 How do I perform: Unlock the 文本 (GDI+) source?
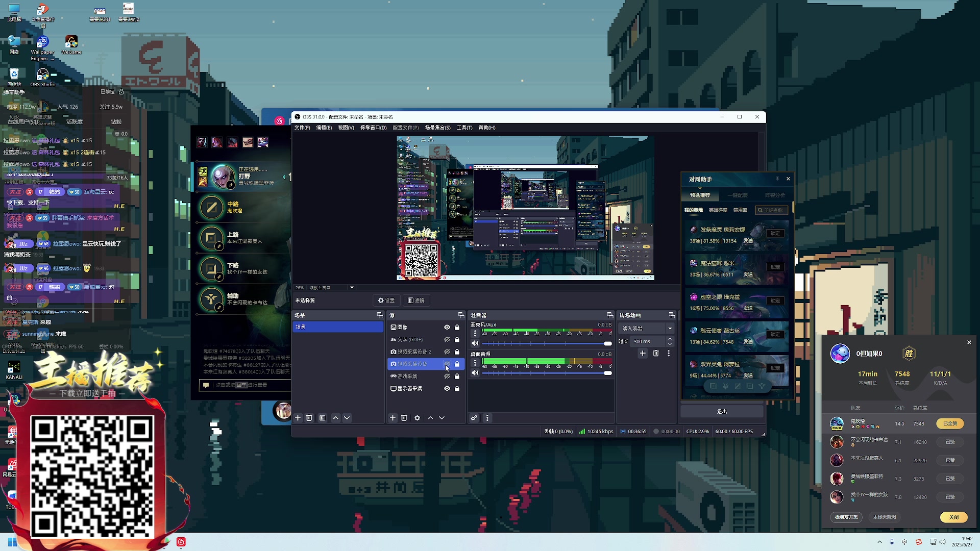pos(457,340)
